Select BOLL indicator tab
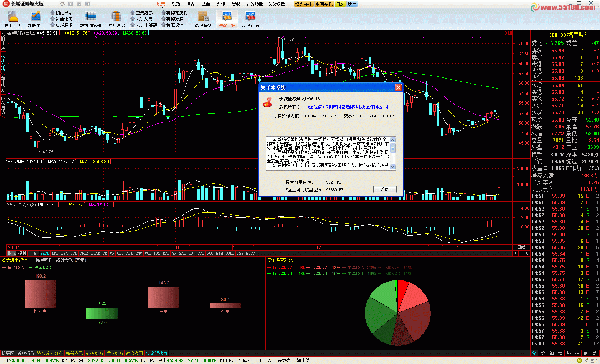The image size is (600, 364). pos(230,253)
